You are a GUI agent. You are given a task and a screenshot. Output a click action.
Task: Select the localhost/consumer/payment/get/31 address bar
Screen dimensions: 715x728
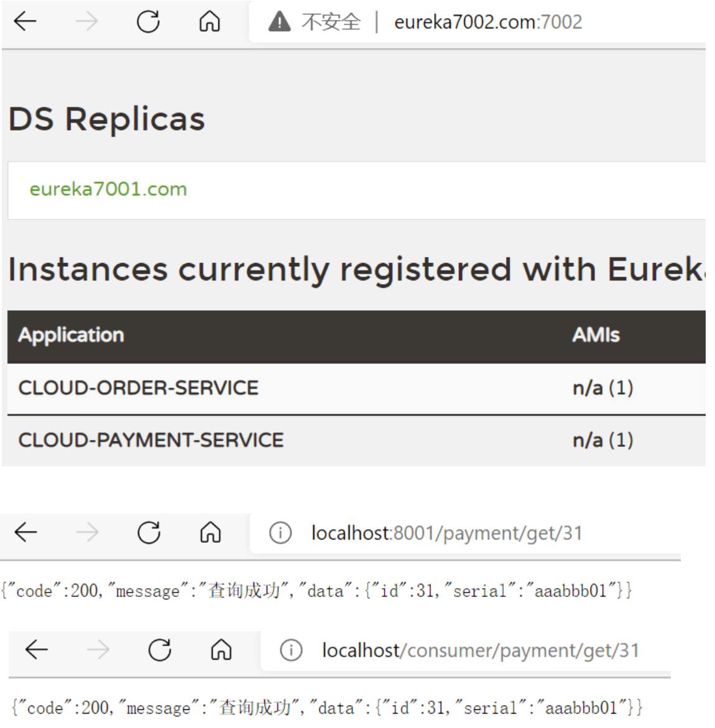[x=481, y=650]
